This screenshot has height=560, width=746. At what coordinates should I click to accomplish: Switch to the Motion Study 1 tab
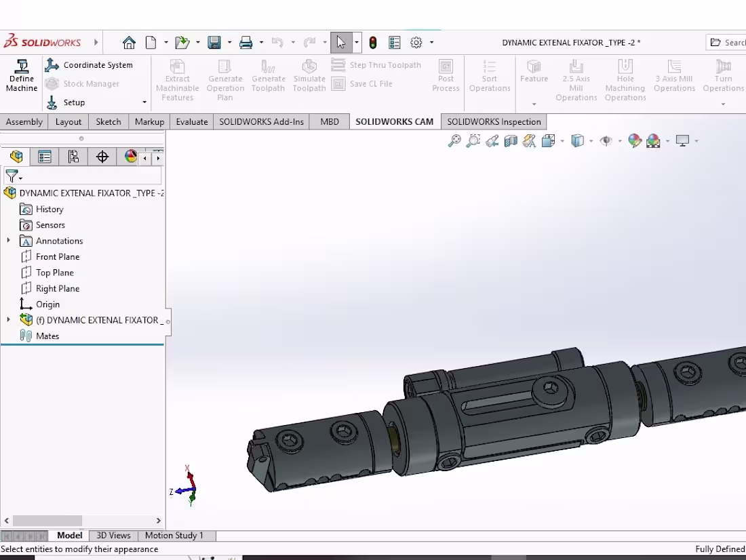click(174, 535)
